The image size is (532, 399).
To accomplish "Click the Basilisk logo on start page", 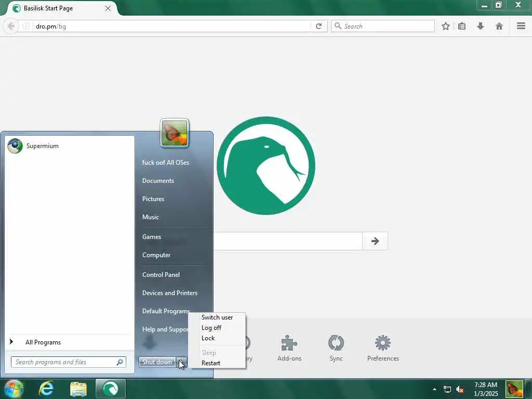I will click(266, 166).
